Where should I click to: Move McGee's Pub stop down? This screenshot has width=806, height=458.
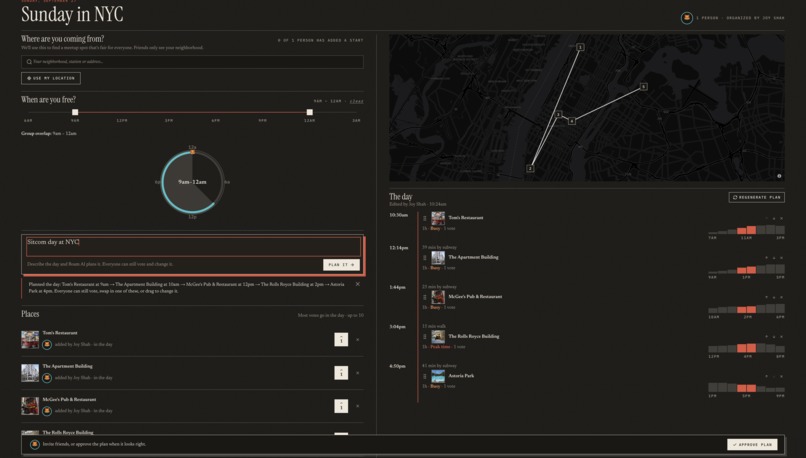(774, 297)
